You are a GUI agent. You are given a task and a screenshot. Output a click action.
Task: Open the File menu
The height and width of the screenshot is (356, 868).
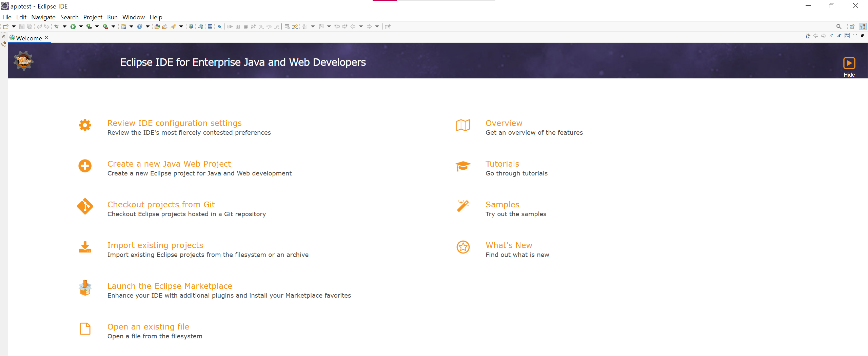point(7,17)
